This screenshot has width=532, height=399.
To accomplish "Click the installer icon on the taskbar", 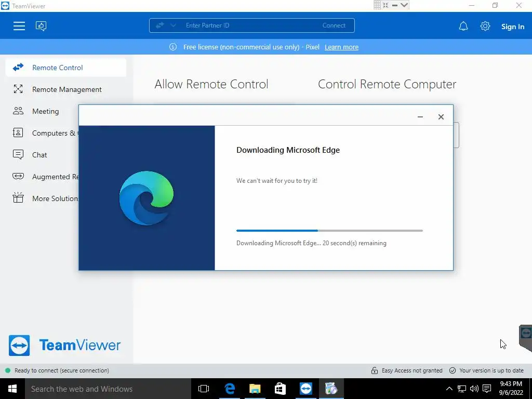I will tap(331, 389).
